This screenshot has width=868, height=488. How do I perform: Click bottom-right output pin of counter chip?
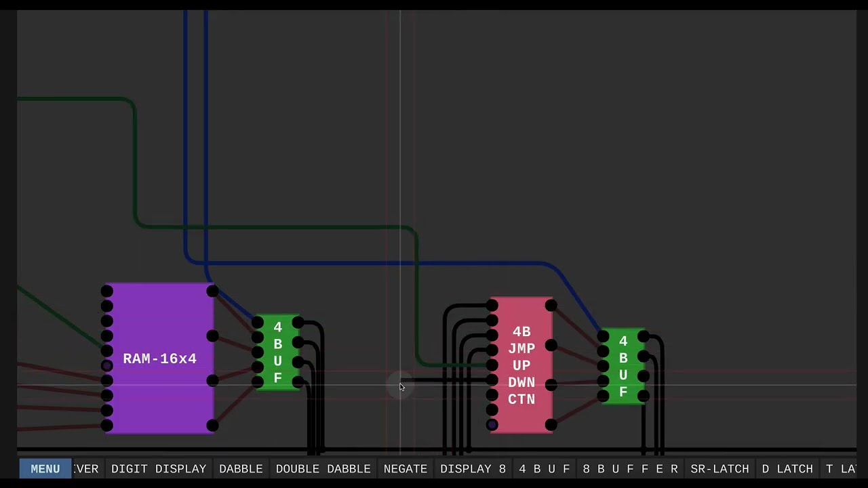551,425
